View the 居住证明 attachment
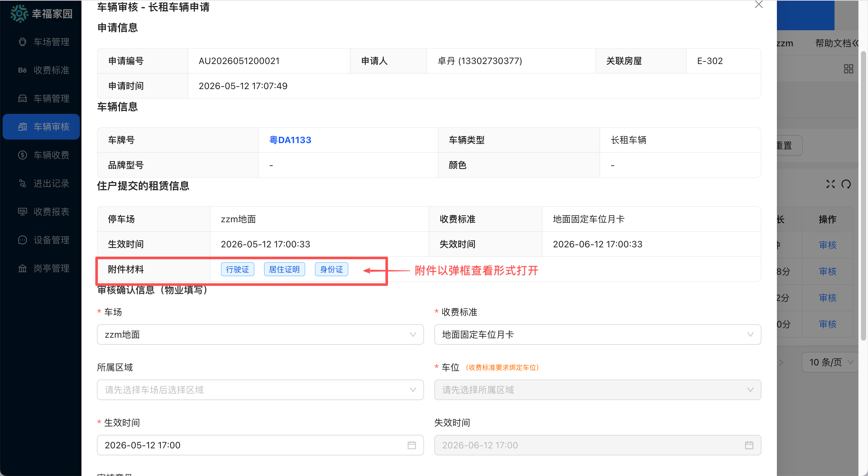 click(284, 269)
